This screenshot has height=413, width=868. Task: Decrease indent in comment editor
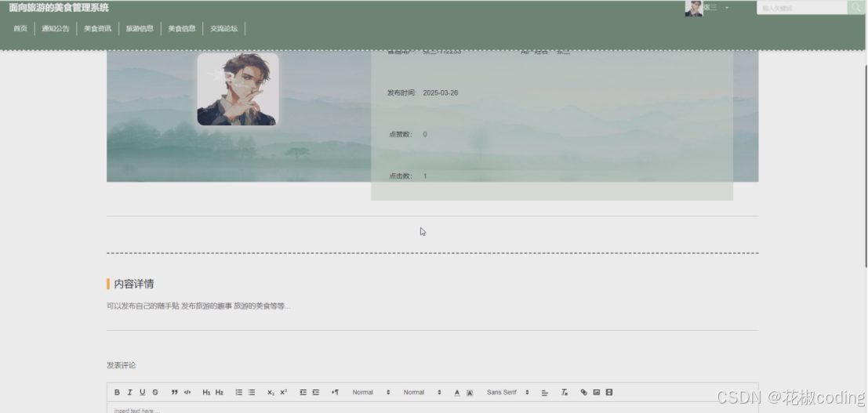point(303,392)
